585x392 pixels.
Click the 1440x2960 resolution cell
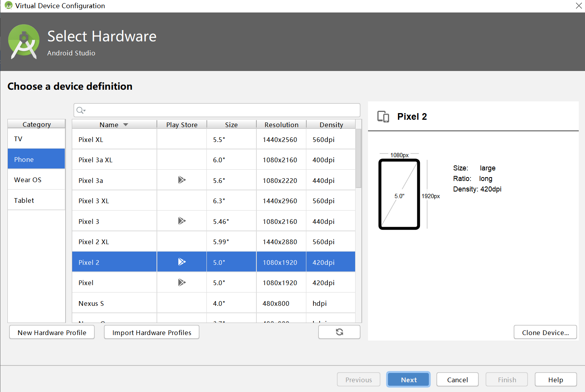click(x=281, y=200)
